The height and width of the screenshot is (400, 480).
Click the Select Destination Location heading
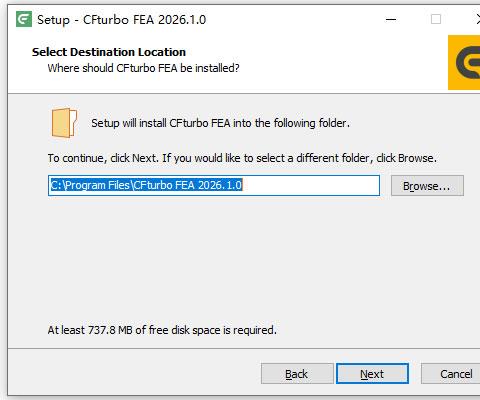[109, 52]
